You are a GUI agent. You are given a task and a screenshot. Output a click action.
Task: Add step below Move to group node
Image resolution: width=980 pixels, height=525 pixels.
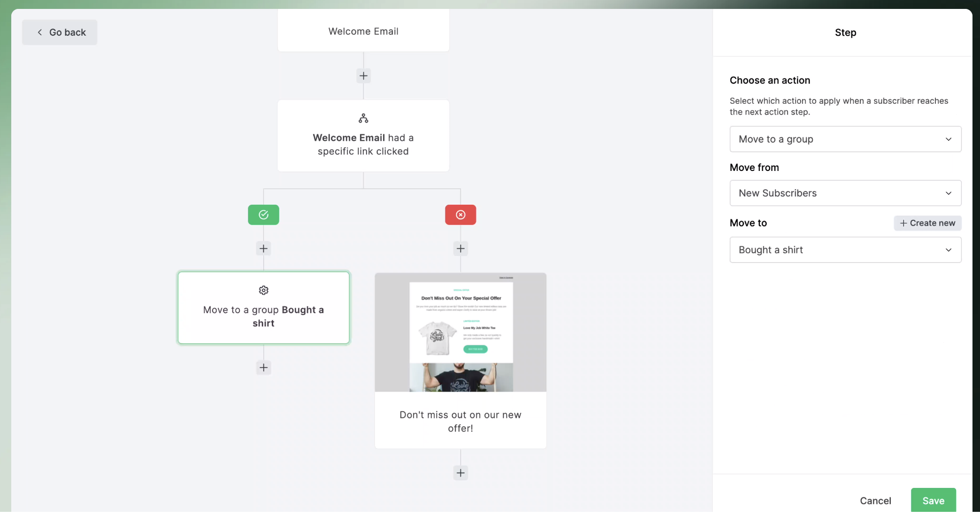263,367
